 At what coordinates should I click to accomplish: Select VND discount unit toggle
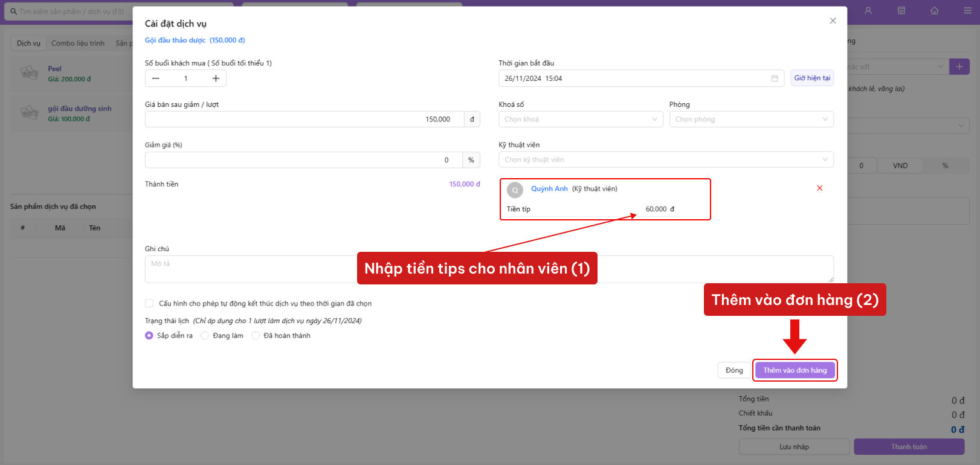coord(900,165)
